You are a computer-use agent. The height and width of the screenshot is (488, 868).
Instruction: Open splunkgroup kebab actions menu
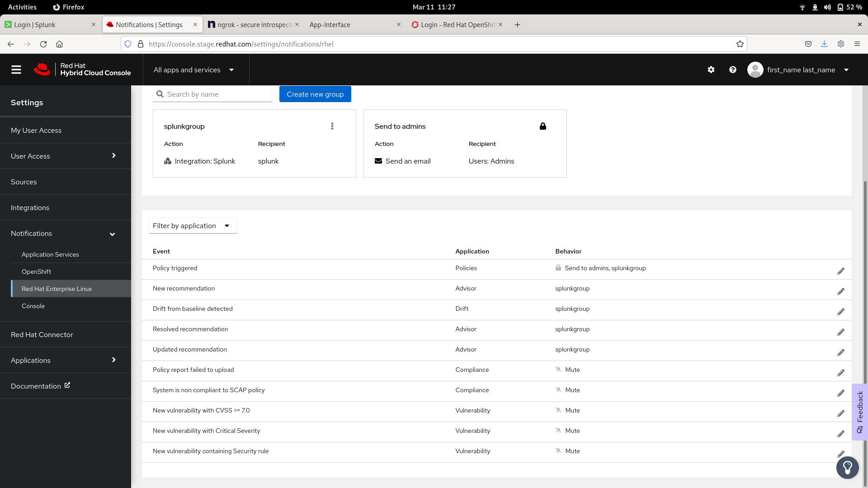[332, 126]
